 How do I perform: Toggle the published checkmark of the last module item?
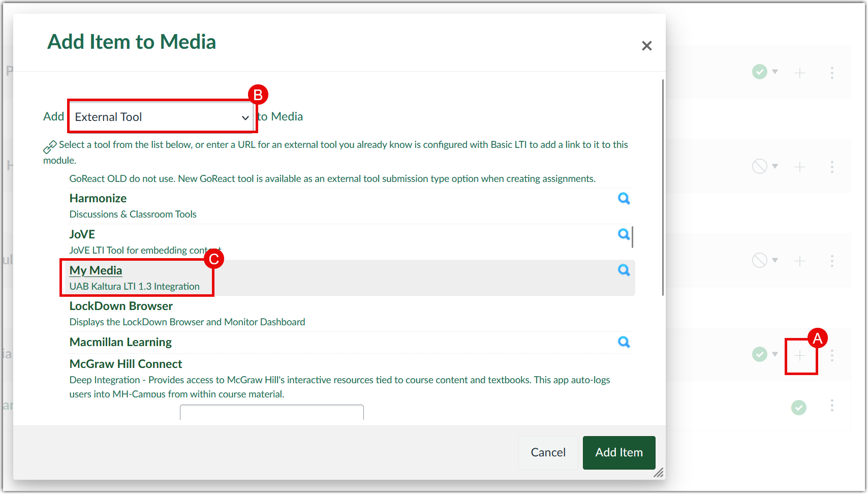[x=799, y=407]
